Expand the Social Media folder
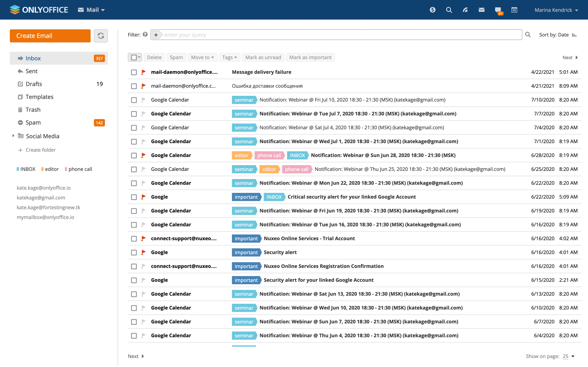This screenshot has height=367, width=588. tap(13, 136)
